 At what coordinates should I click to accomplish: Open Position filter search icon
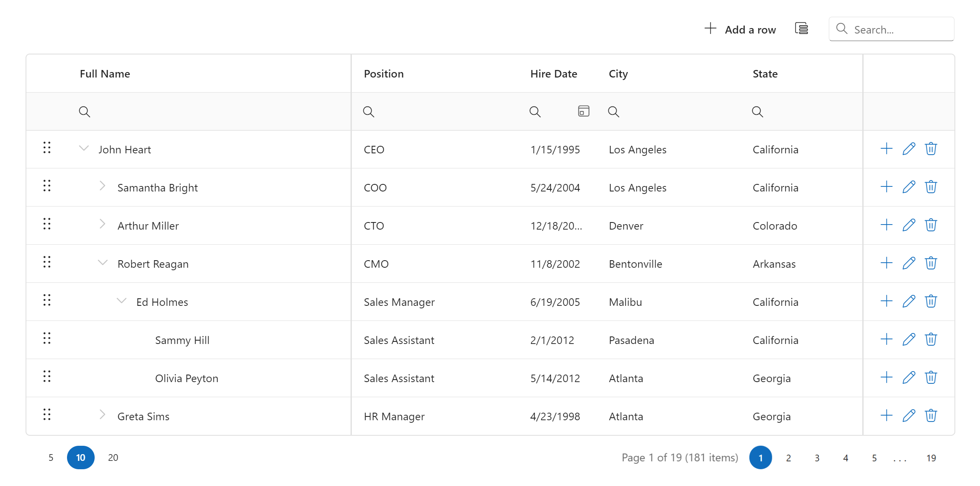point(369,111)
